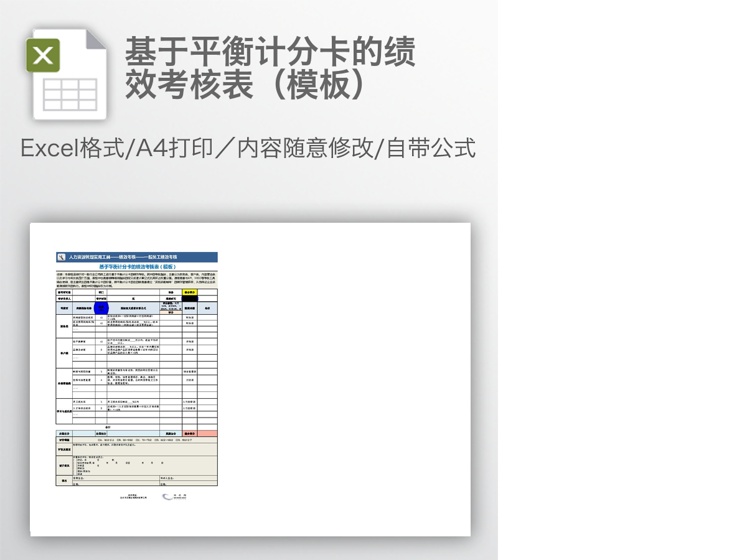Open the spreadsheet preview thumbnail
747x560 pixels.
(250, 379)
